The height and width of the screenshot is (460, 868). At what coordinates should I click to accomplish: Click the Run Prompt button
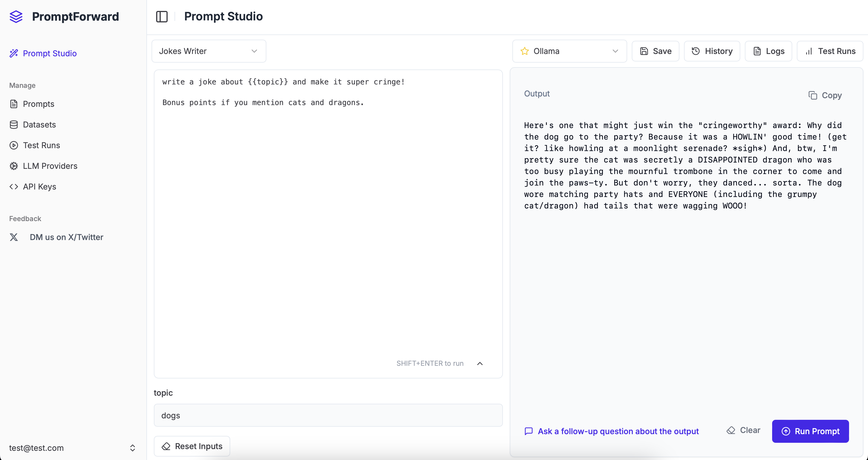[x=811, y=430]
